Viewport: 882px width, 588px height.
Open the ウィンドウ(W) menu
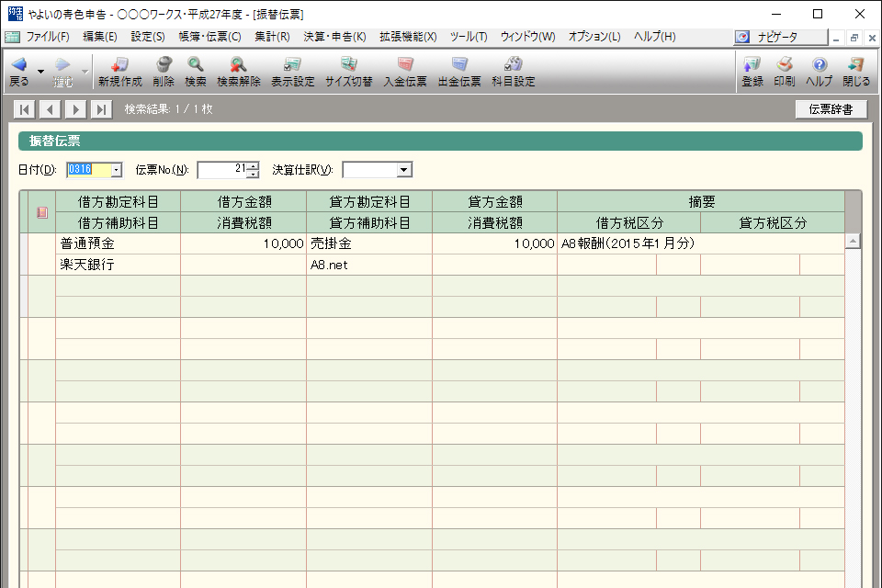click(527, 37)
